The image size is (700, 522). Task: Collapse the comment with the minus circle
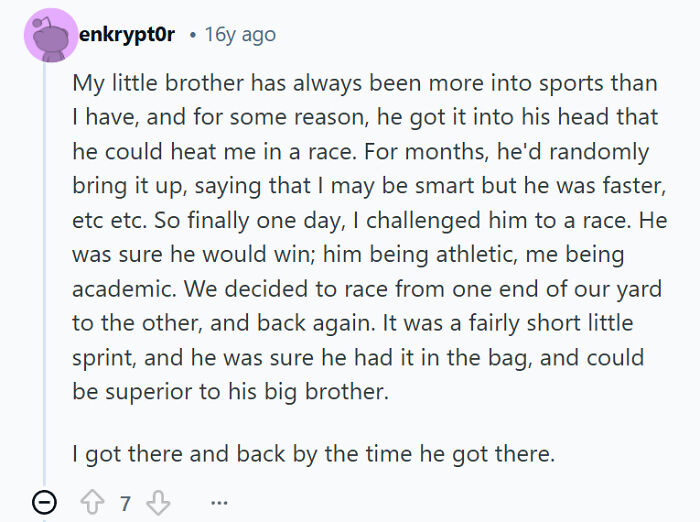click(x=45, y=503)
